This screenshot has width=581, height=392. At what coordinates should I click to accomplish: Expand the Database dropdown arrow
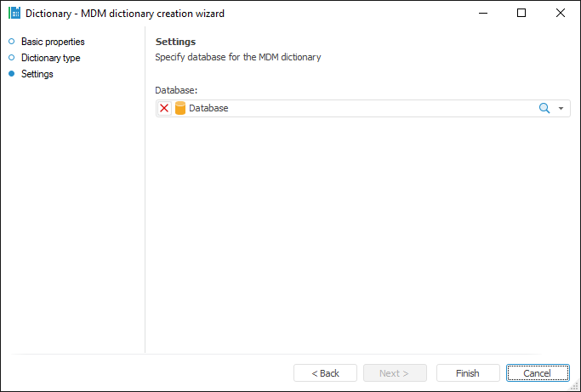[561, 109]
